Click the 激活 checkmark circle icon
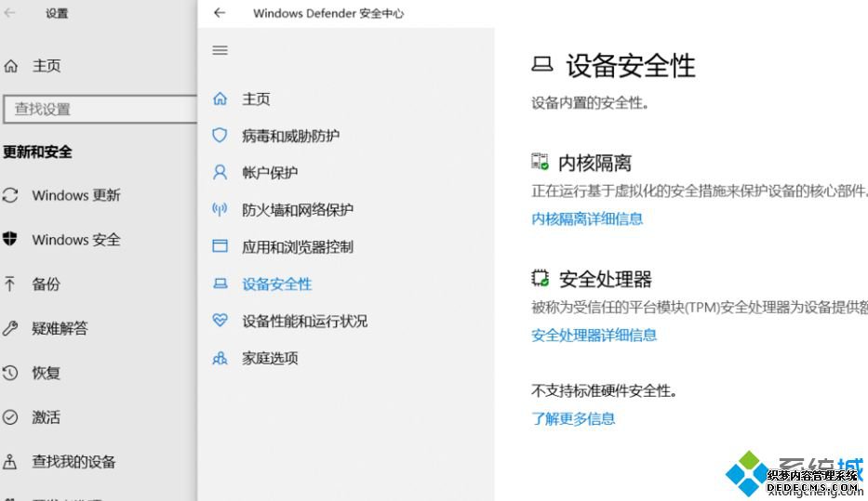Viewport: 868px width, 501px height. tap(9, 417)
